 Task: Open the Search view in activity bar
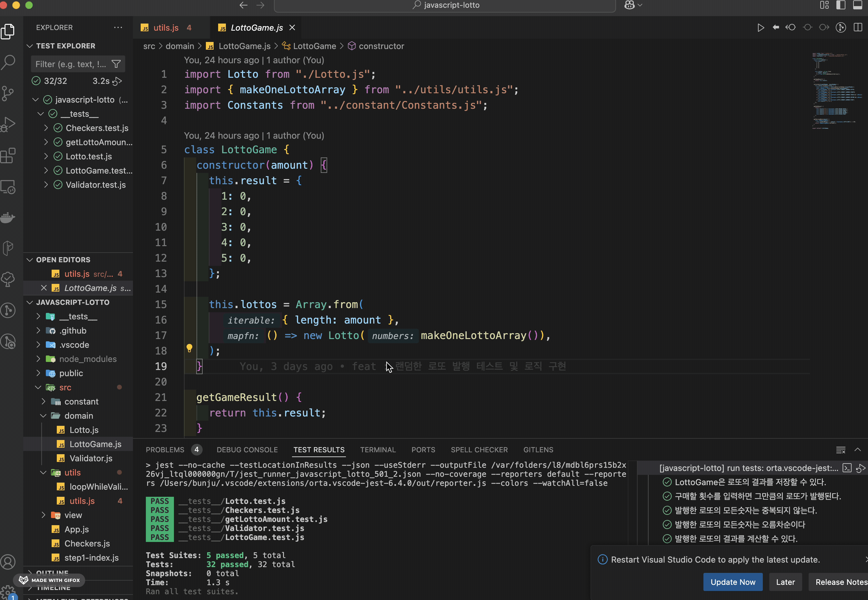click(x=8, y=62)
